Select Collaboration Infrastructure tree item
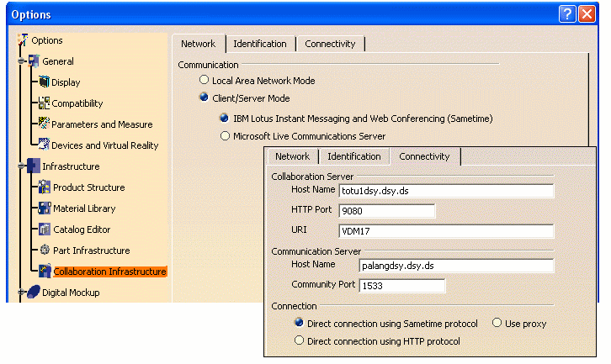The width and height of the screenshot is (611, 364). click(109, 272)
